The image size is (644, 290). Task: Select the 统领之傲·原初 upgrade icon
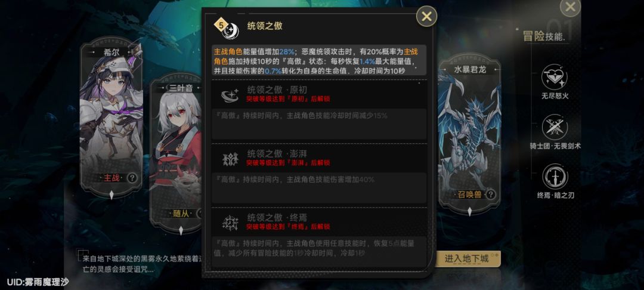pos(230,95)
